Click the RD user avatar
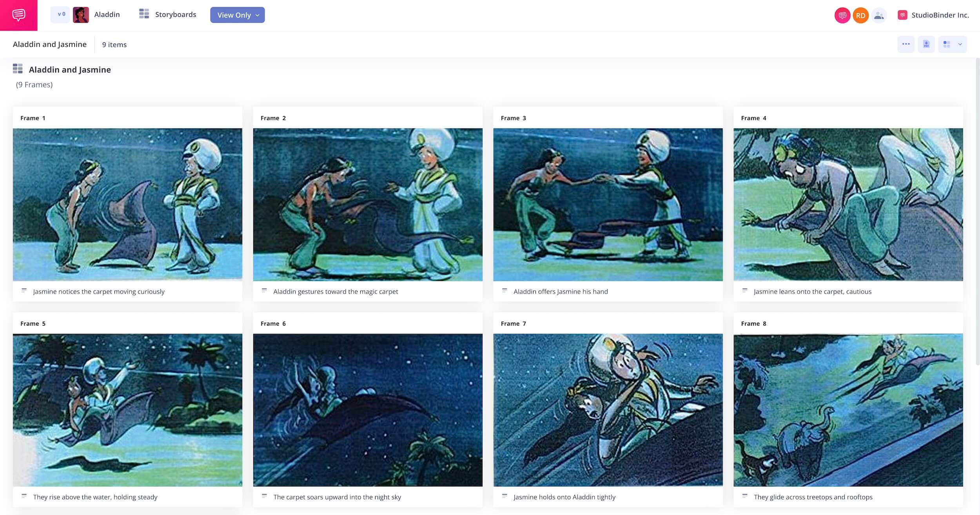This screenshot has height=515, width=980. coord(860,15)
